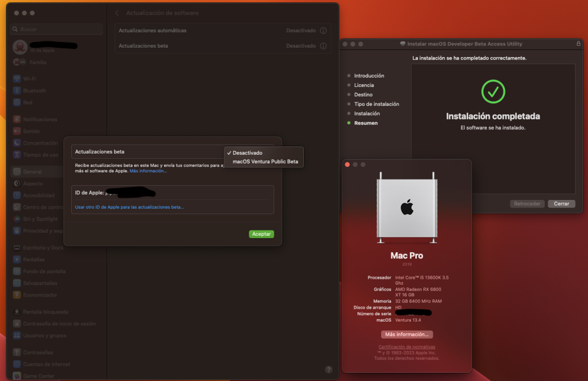Image resolution: width=588 pixels, height=381 pixels.
Task: Open Economizador icon in sidebar
Action: [x=17, y=295]
